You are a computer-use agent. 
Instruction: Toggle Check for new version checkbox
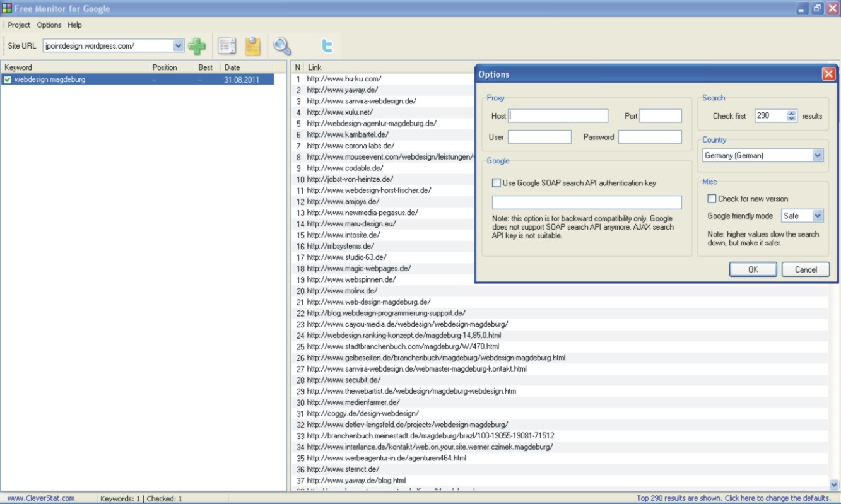point(712,199)
